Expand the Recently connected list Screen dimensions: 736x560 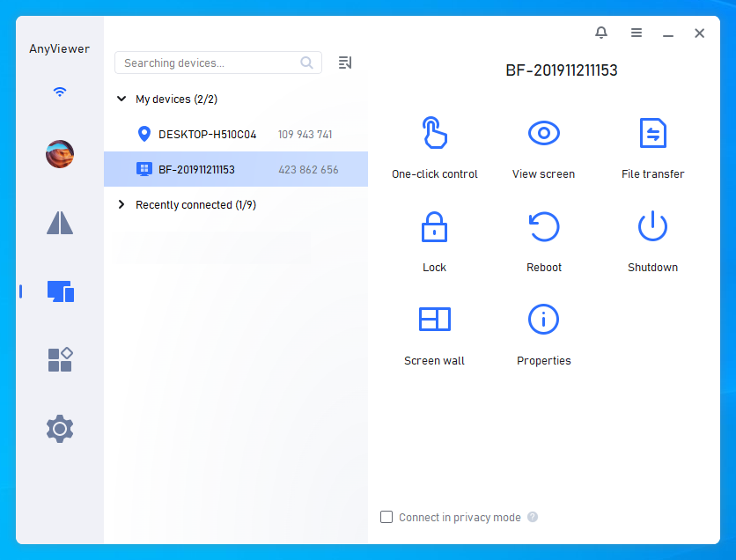click(x=121, y=205)
